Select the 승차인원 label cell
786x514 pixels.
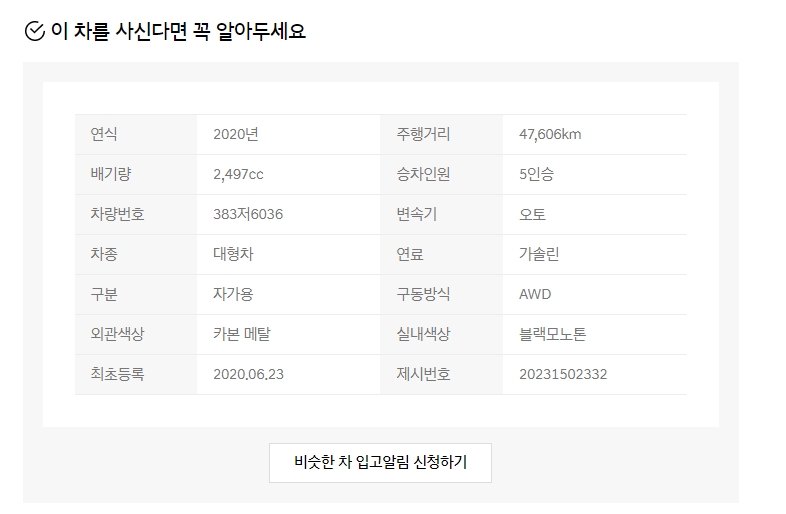point(442,175)
